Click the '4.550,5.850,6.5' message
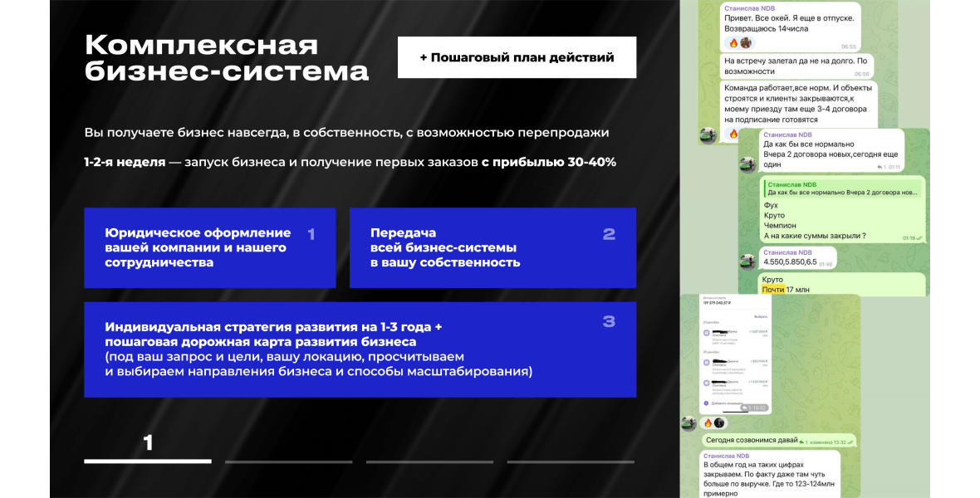This screenshot has width=980, height=498. (x=797, y=259)
